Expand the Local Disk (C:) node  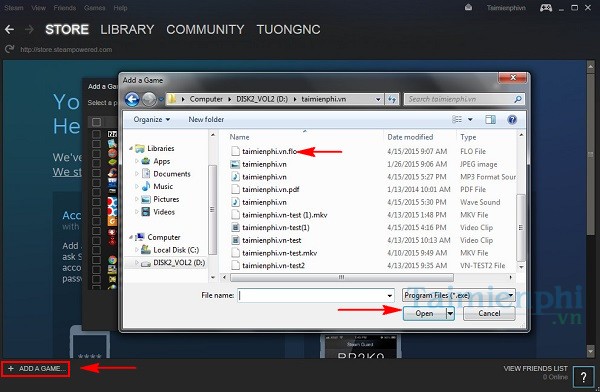pos(137,250)
